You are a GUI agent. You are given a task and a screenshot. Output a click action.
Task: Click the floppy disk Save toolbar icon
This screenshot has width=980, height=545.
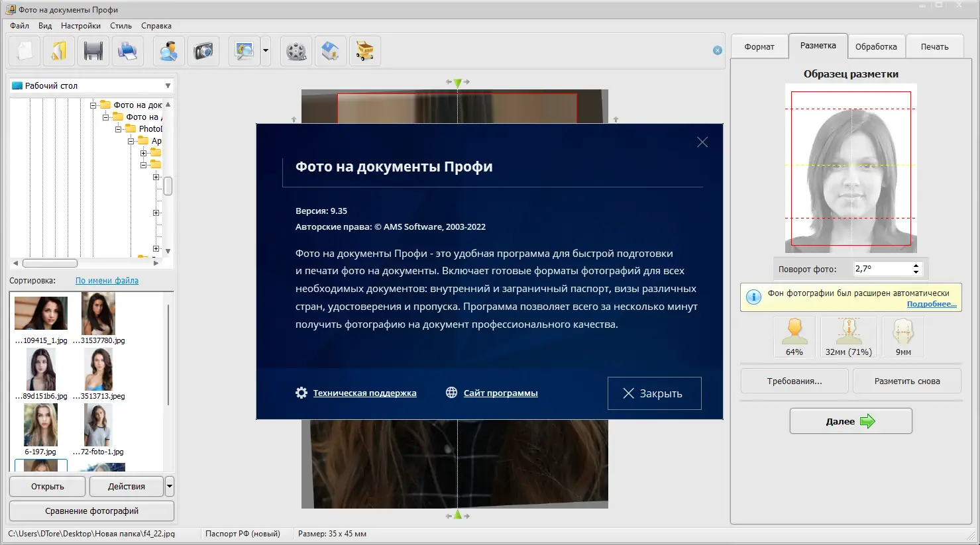click(93, 51)
